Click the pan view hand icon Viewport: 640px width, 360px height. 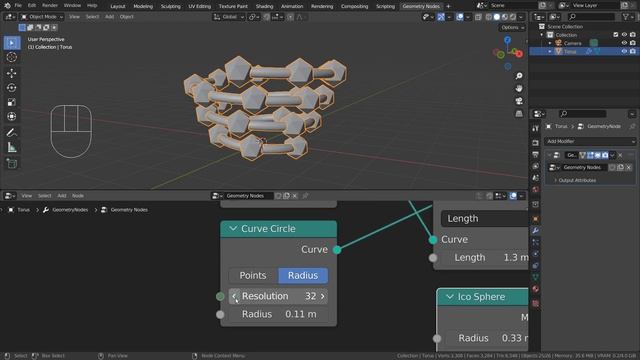(x=519, y=89)
